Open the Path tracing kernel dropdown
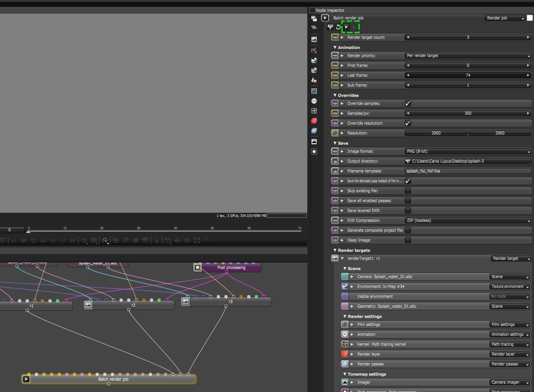 (x=510, y=344)
